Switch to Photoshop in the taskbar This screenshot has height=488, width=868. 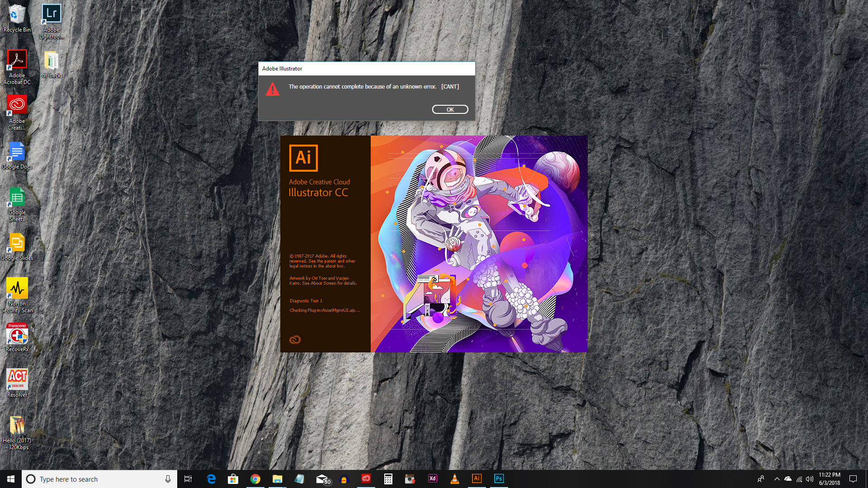499,479
